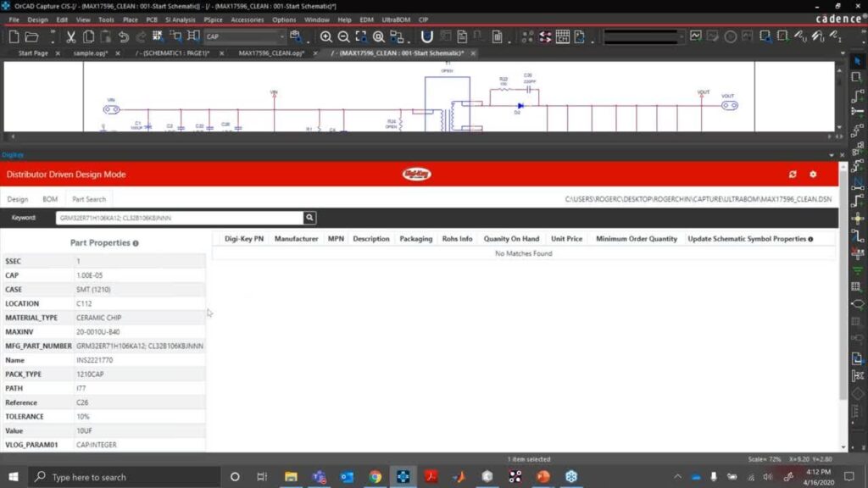This screenshot has width=868, height=488.
Task: Open the Digi-Key panel options arrow
Action: [832, 156]
